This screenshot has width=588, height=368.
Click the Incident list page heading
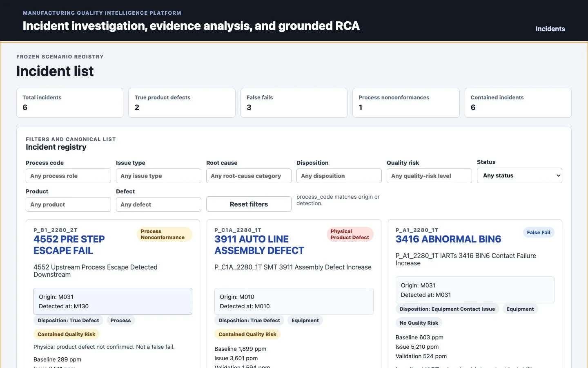coord(55,71)
